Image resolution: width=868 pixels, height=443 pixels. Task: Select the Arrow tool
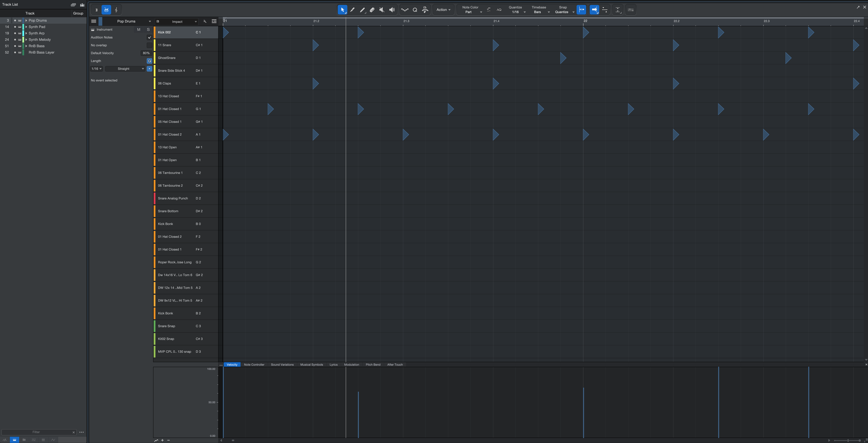(342, 10)
